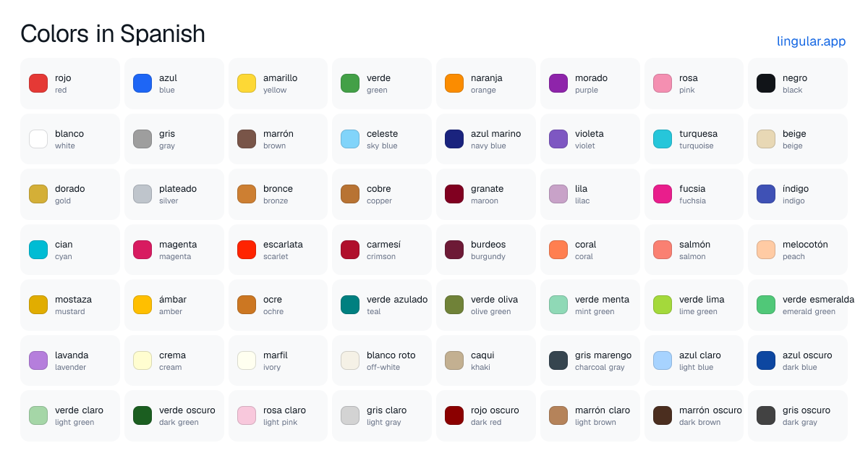Click the 'ocre' label text
This screenshot has height=456, width=868.
pyautogui.click(x=273, y=300)
